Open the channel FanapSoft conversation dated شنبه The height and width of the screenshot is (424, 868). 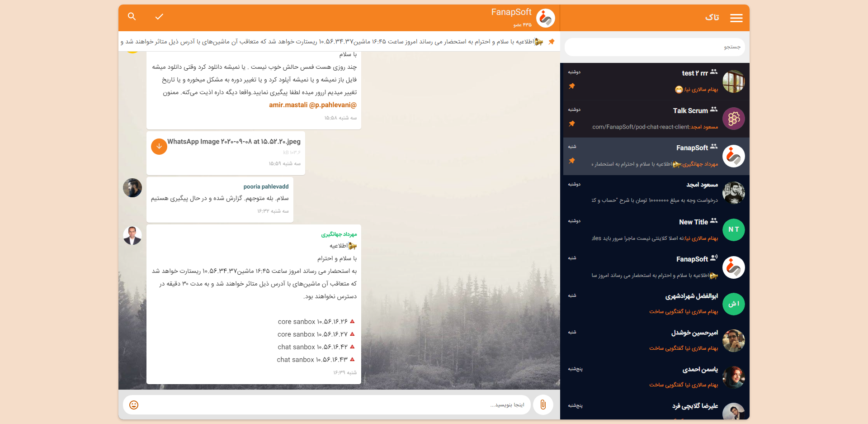[x=656, y=267]
